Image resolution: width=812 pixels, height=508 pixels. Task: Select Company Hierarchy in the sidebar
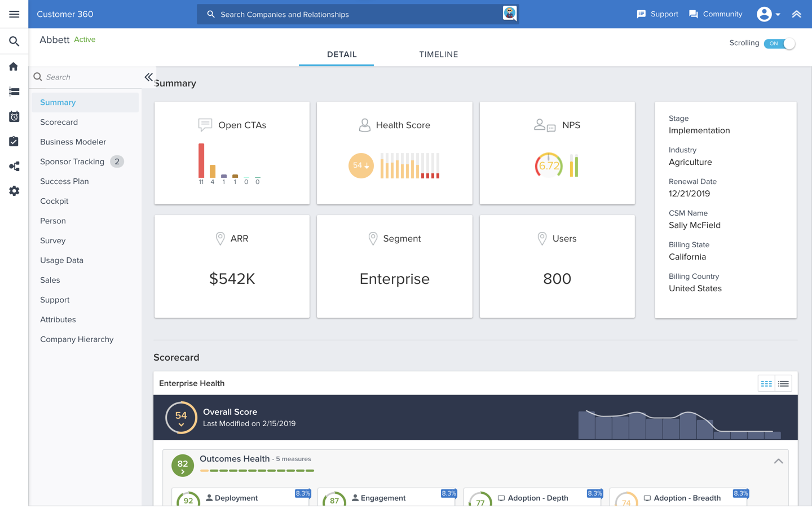pyautogui.click(x=77, y=340)
